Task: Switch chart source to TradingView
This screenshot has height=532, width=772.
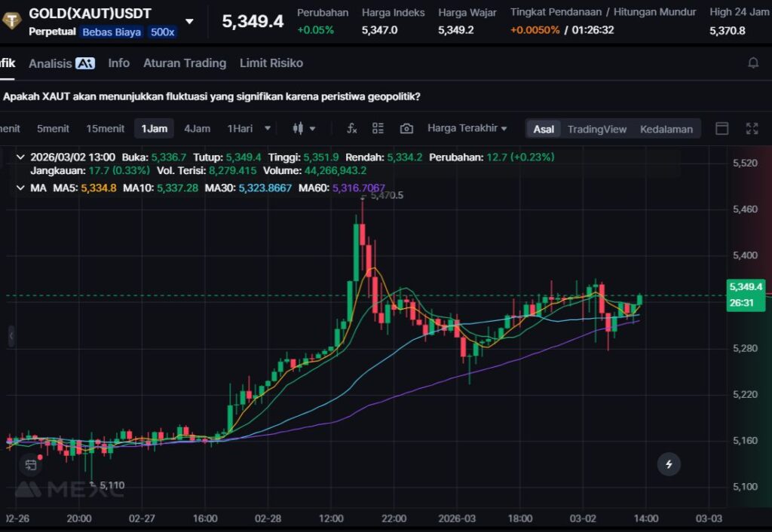Action: [596, 129]
